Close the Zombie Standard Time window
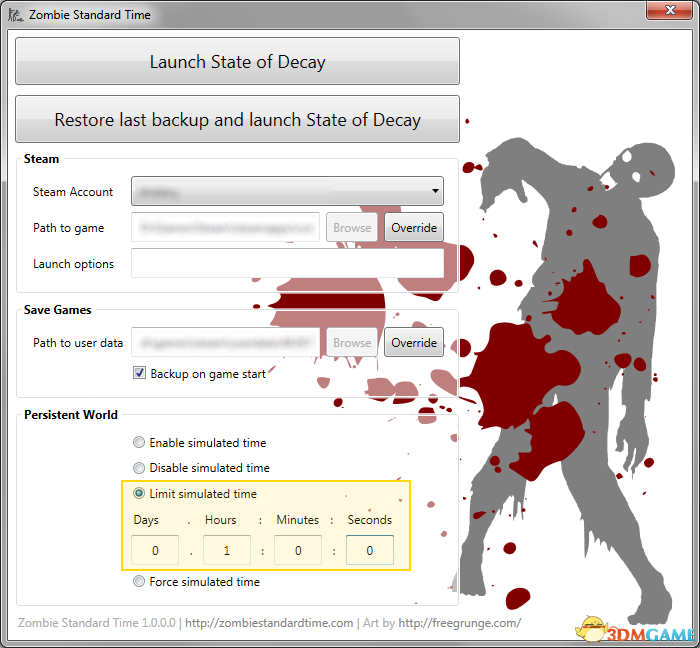700x648 pixels. click(x=669, y=10)
